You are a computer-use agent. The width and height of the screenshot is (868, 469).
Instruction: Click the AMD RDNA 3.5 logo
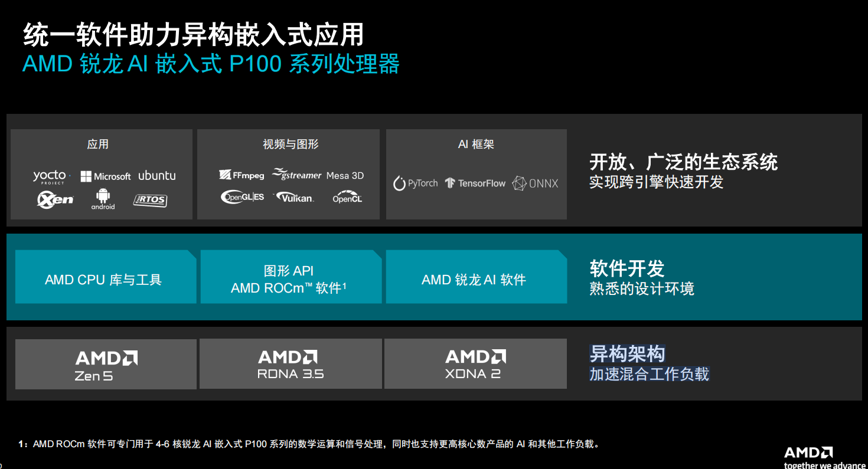tap(291, 365)
